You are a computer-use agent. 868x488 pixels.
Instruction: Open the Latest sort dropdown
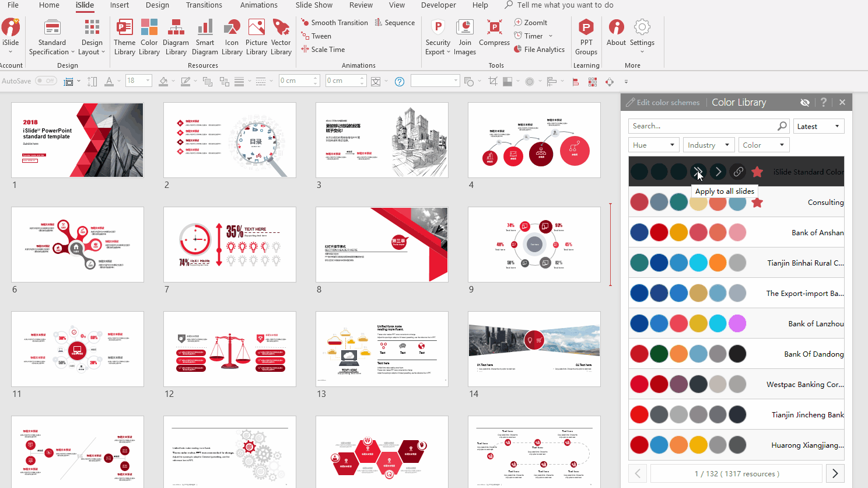click(818, 126)
